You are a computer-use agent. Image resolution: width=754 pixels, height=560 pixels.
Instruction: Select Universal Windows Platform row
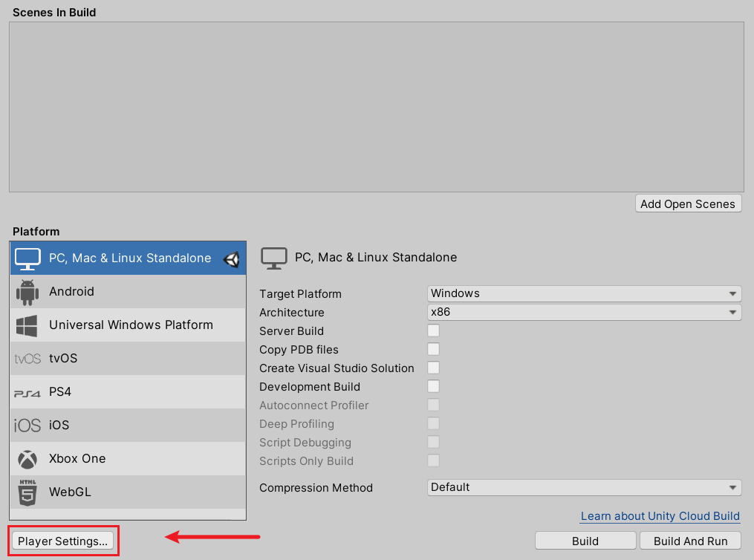[x=128, y=325]
